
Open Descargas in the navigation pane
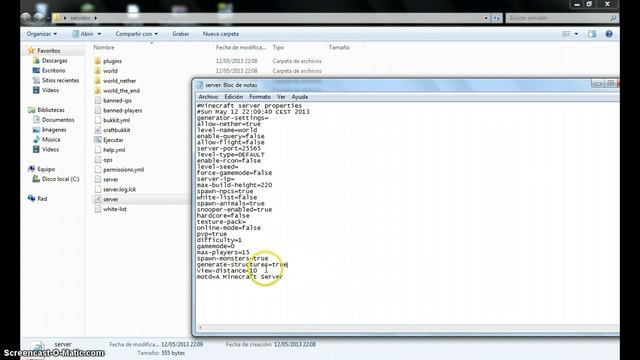click(x=55, y=60)
